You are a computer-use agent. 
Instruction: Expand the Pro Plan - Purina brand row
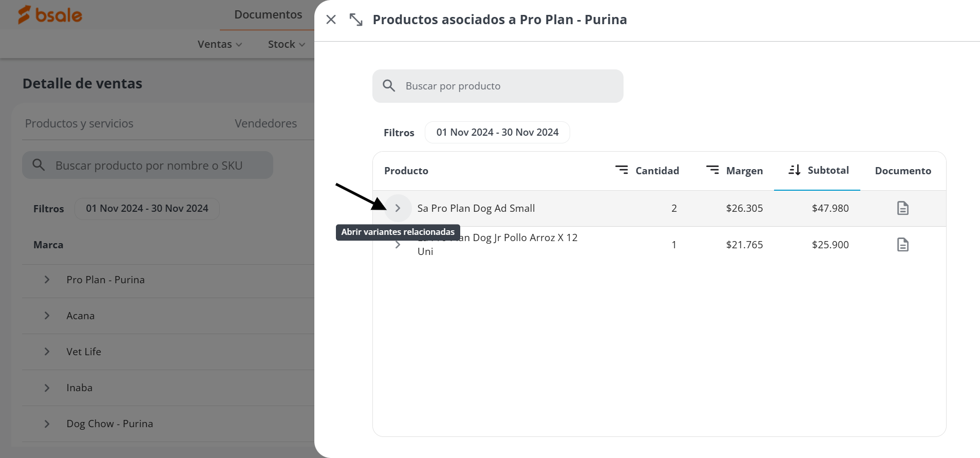(x=47, y=280)
